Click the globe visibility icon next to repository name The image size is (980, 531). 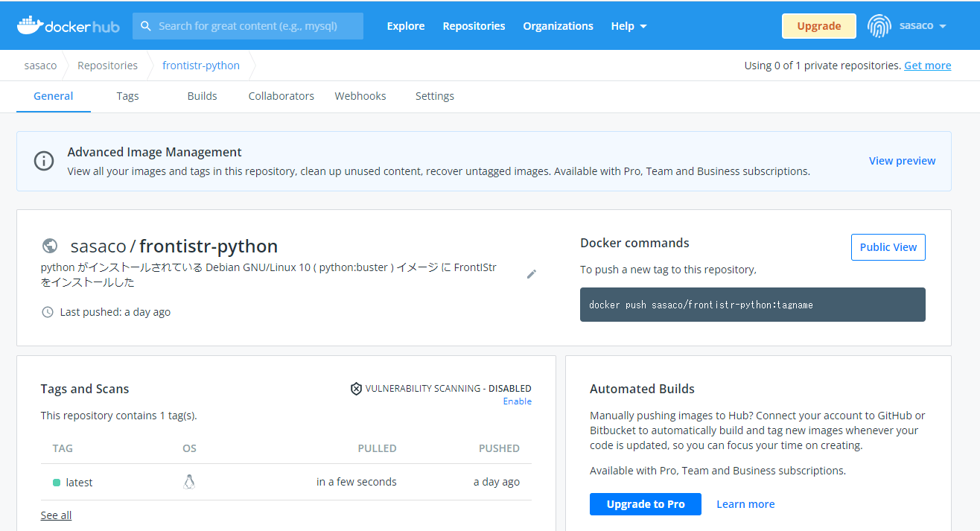click(x=49, y=246)
